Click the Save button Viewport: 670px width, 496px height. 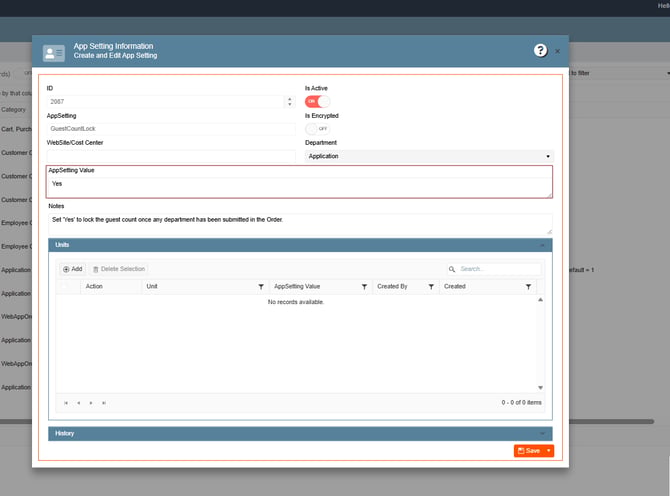tap(529, 451)
